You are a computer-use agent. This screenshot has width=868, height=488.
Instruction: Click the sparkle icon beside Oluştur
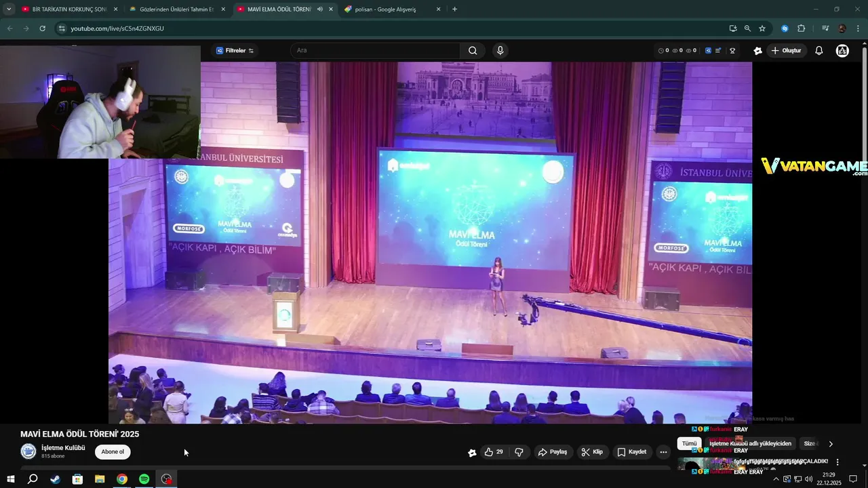coord(757,51)
